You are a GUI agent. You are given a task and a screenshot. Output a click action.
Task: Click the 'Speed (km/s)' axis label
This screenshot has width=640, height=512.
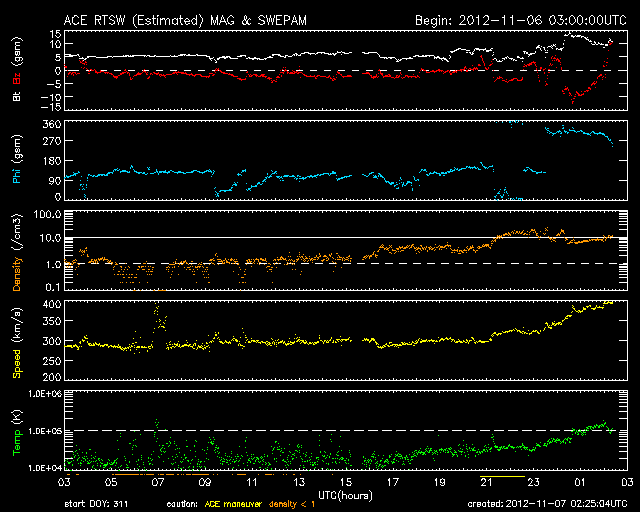(x=17, y=343)
